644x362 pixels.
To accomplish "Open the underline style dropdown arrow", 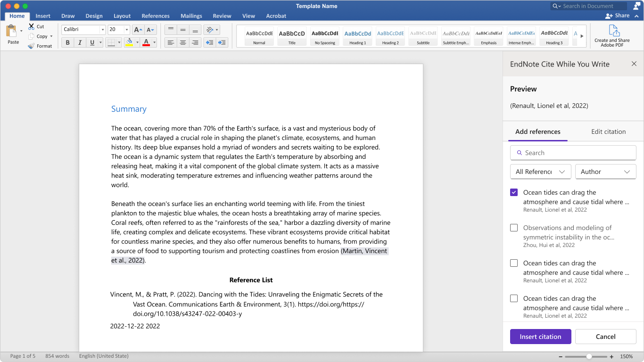I will pyautogui.click(x=100, y=42).
